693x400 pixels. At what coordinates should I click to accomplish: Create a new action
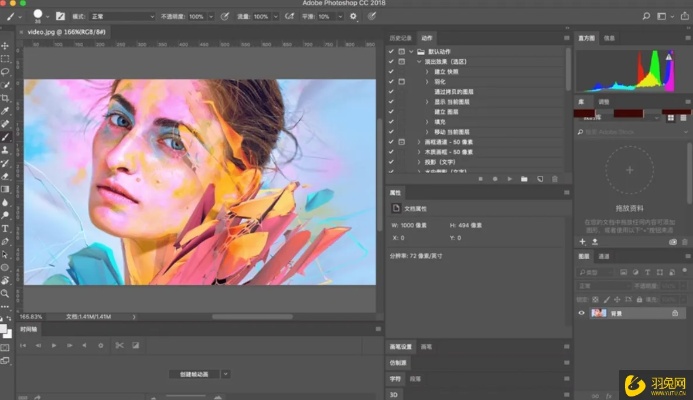click(540, 179)
